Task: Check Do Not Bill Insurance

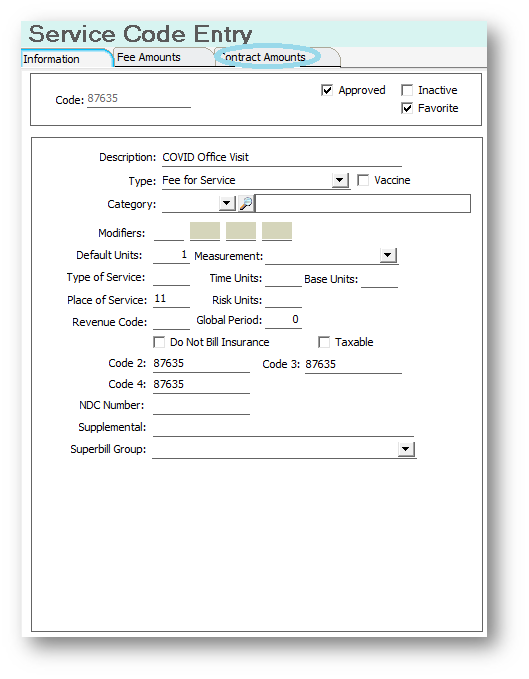Action: 159,343
